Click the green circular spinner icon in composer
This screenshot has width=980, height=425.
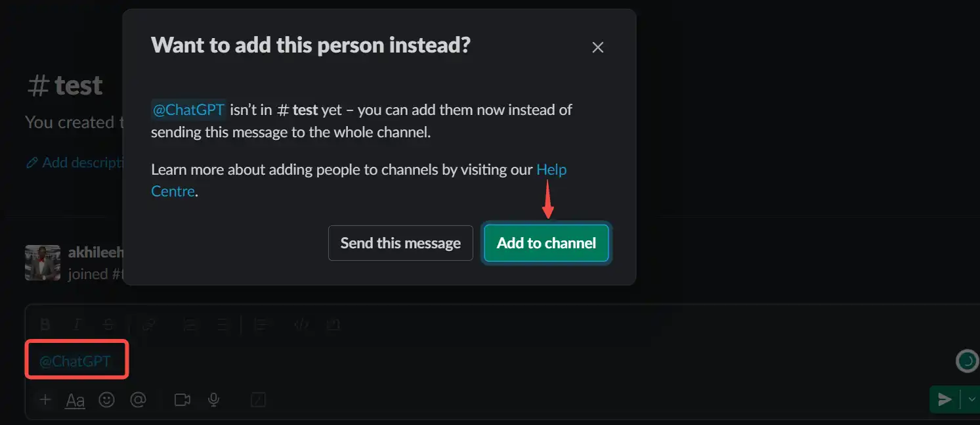click(x=967, y=361)
